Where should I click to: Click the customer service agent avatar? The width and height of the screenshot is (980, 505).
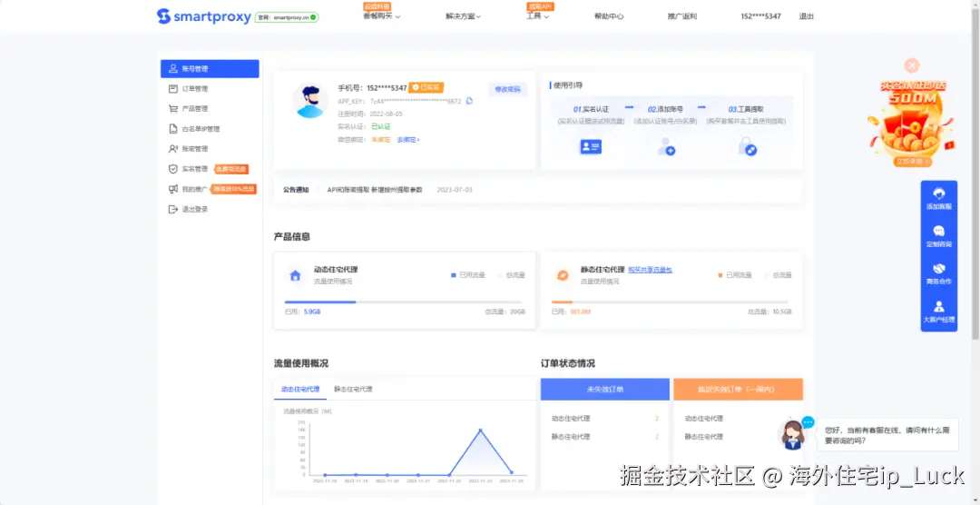click(792, 435)
